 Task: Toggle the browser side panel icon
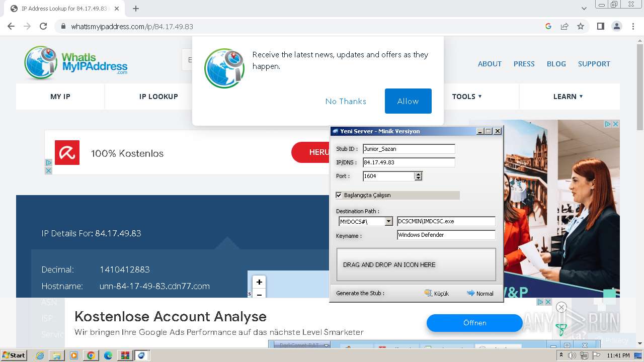[600, 26]
